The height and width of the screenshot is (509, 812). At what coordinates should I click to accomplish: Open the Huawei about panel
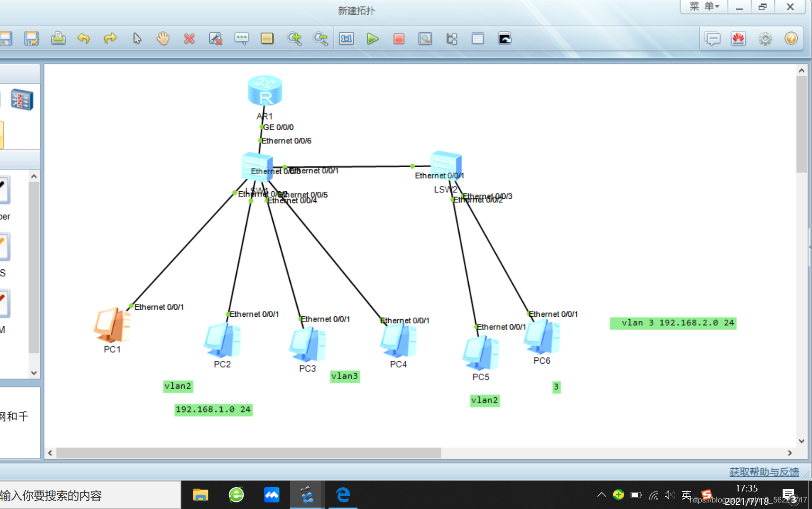point(739,38)
